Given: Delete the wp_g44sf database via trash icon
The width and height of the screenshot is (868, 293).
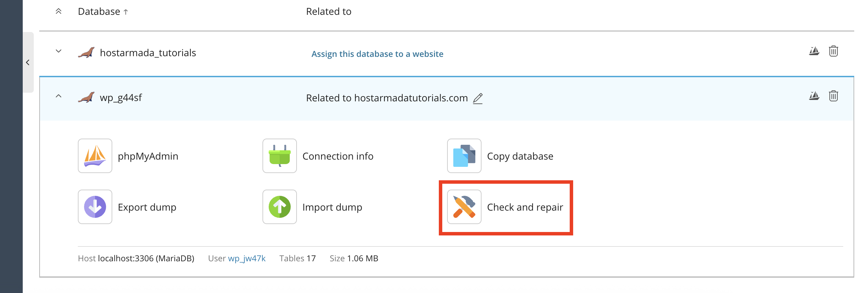Looking at the screenshot, I should [x=833, y=96].
